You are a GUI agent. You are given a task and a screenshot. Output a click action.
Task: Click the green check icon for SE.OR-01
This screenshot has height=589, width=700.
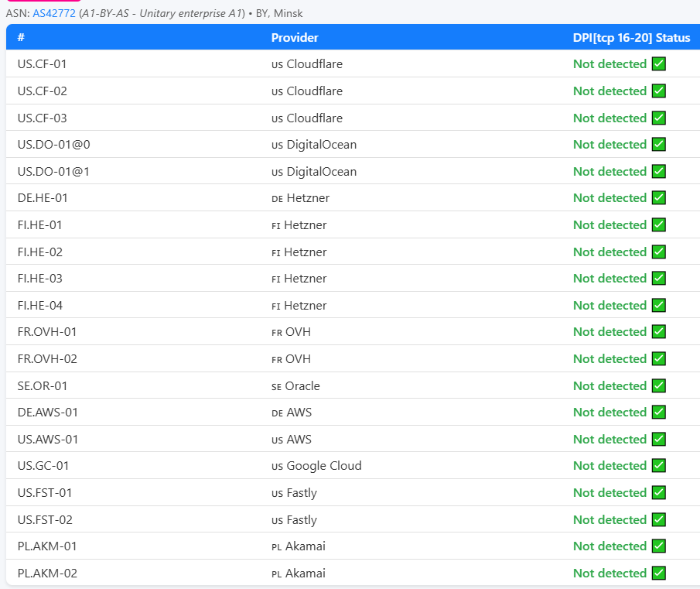click(x=659, y=385)
